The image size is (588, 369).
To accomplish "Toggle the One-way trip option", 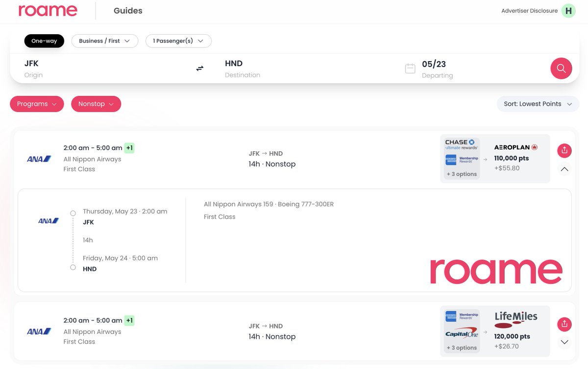I will [x=44, y=41].
